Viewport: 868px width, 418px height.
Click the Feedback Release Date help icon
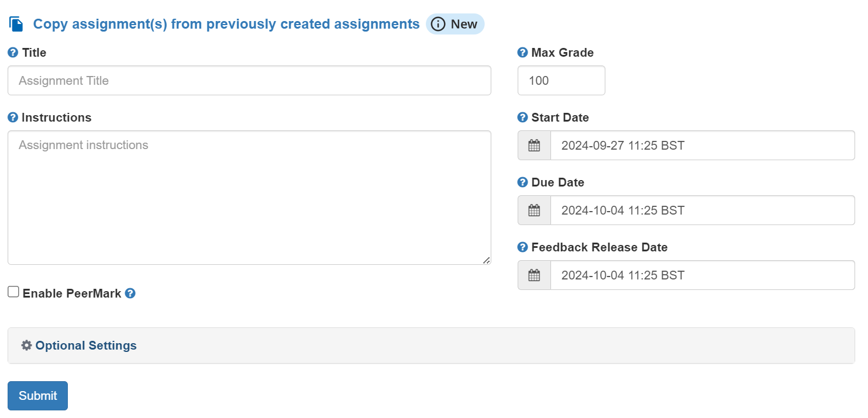point(521,247)
